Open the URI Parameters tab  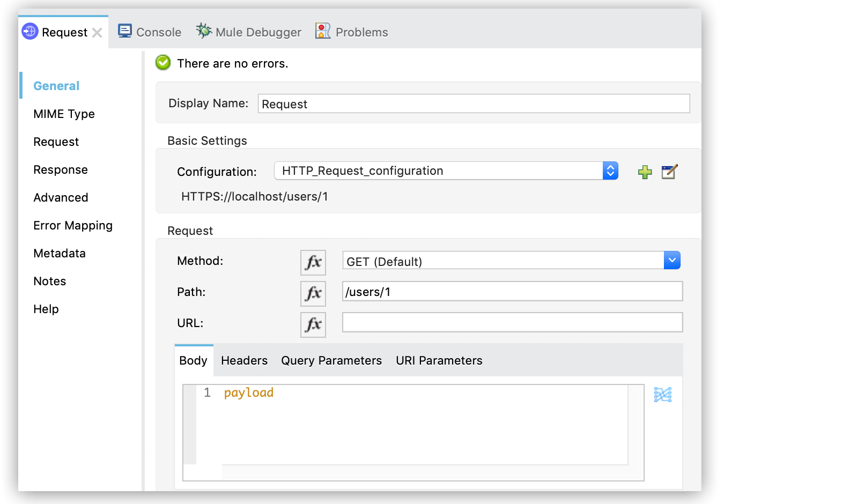[x=439, y=361]
